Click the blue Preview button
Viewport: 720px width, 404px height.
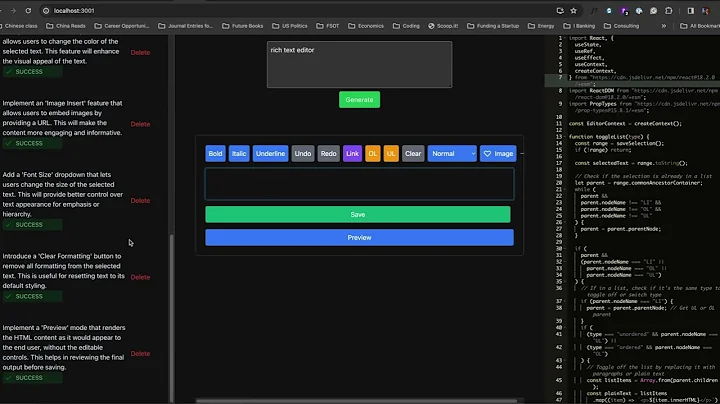pyautogui.click(x=360, y=237)
